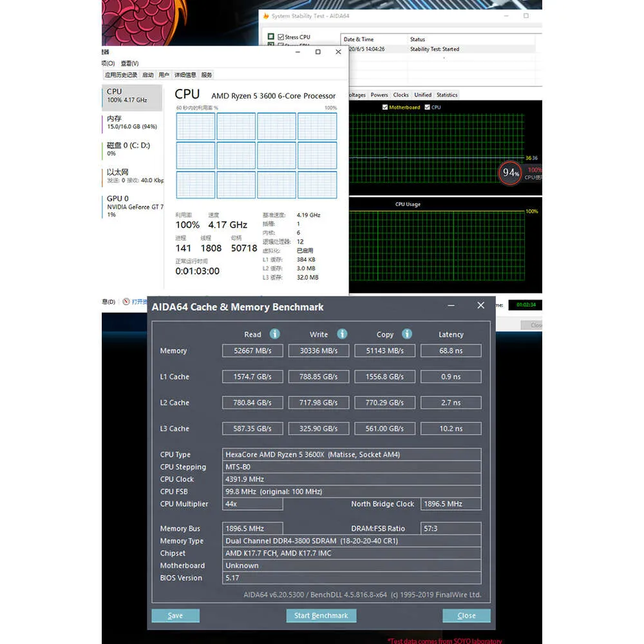The image size is (644, 644).
Task: Click the BIOS Version value "5.17"
Action: point(352,578)
